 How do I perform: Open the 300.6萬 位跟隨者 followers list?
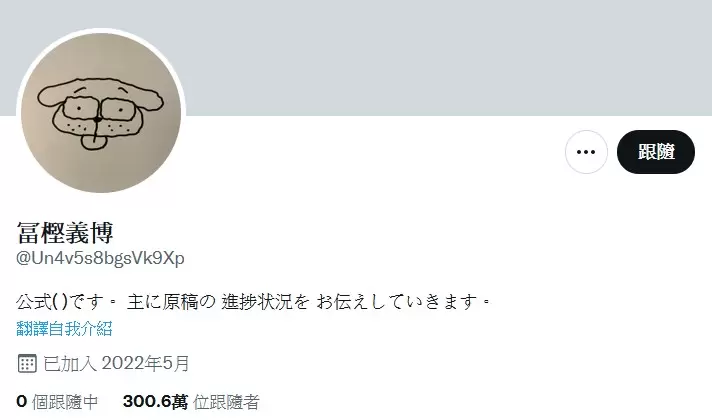[x=191, y=402]
